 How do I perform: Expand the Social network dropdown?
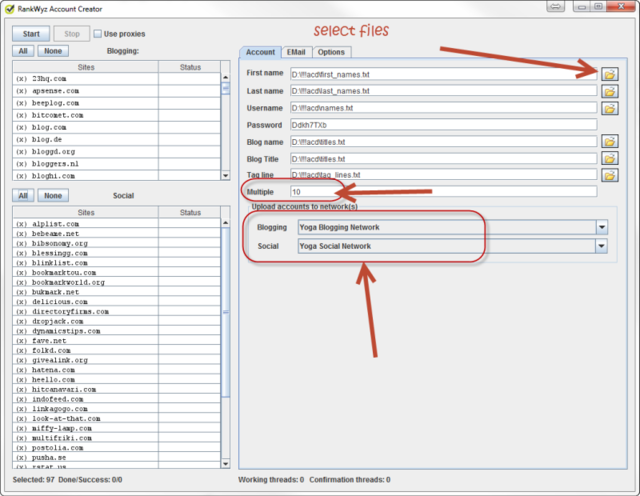click(601, 246)
